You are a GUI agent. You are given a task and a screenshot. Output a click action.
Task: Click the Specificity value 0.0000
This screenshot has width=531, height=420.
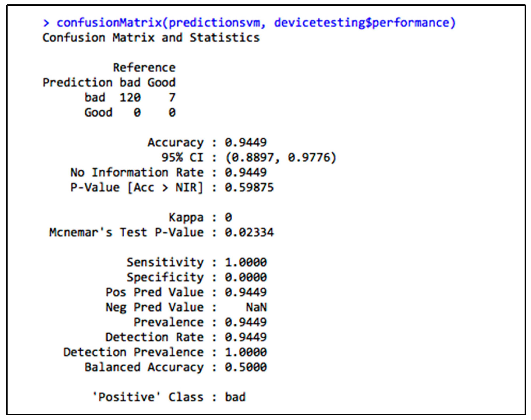pos(245,277)
